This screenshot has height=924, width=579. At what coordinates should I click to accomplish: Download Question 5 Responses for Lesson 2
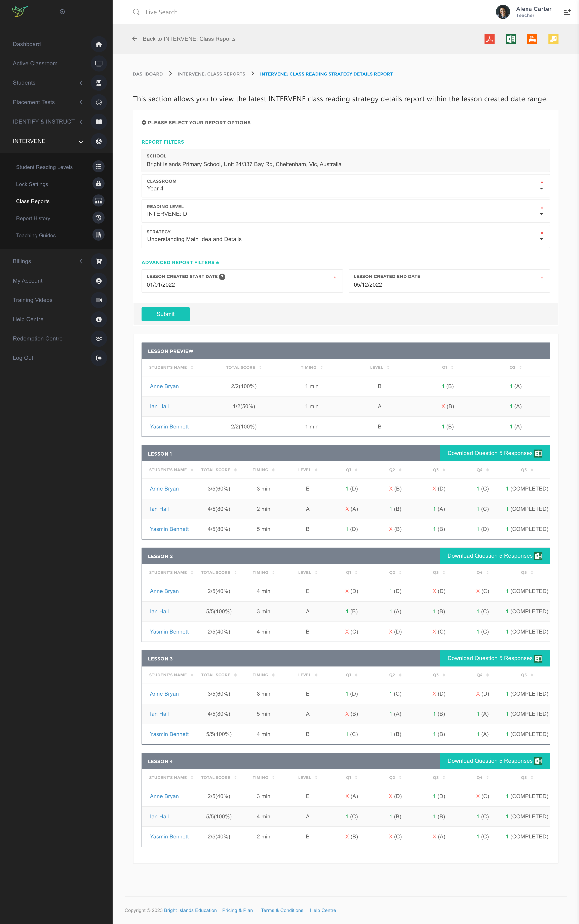point(494,556)
